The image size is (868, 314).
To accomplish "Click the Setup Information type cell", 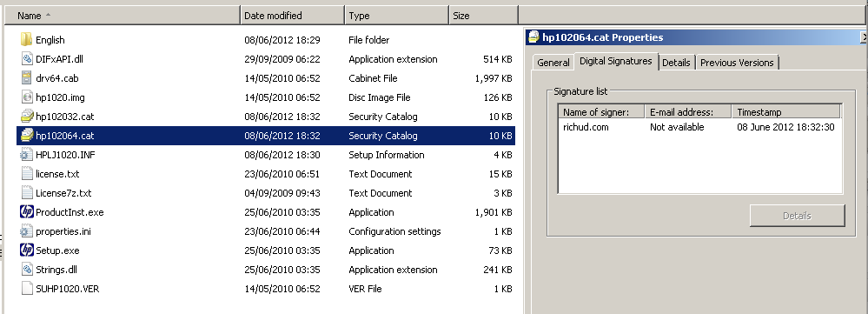I will pos(387,155).
